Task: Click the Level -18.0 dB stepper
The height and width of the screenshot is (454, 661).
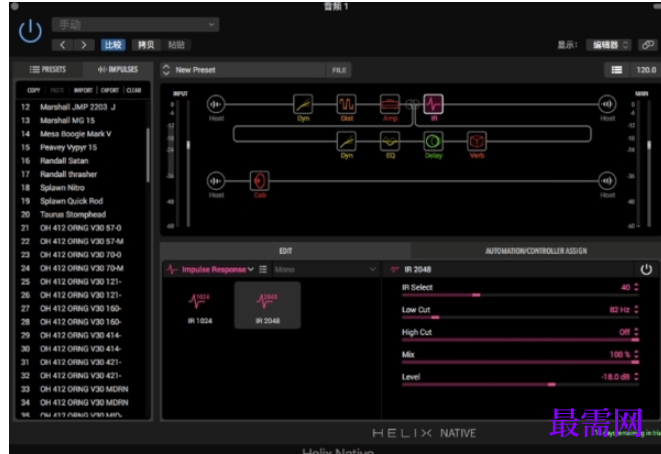Action: 636,376
